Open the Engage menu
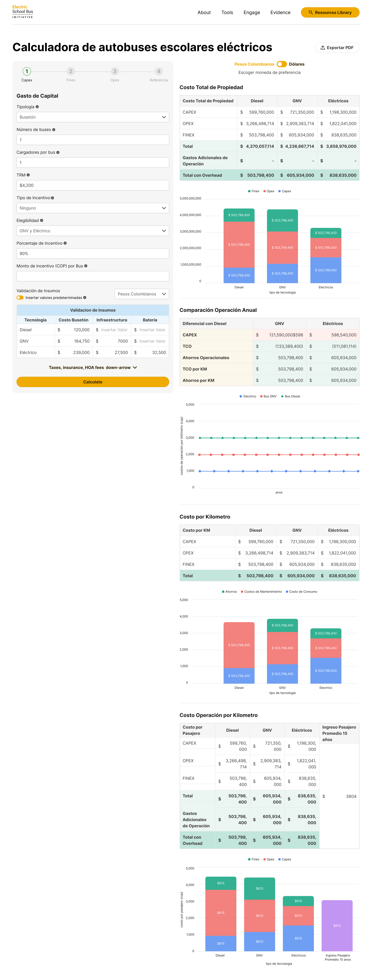 (x=252, y=13)
